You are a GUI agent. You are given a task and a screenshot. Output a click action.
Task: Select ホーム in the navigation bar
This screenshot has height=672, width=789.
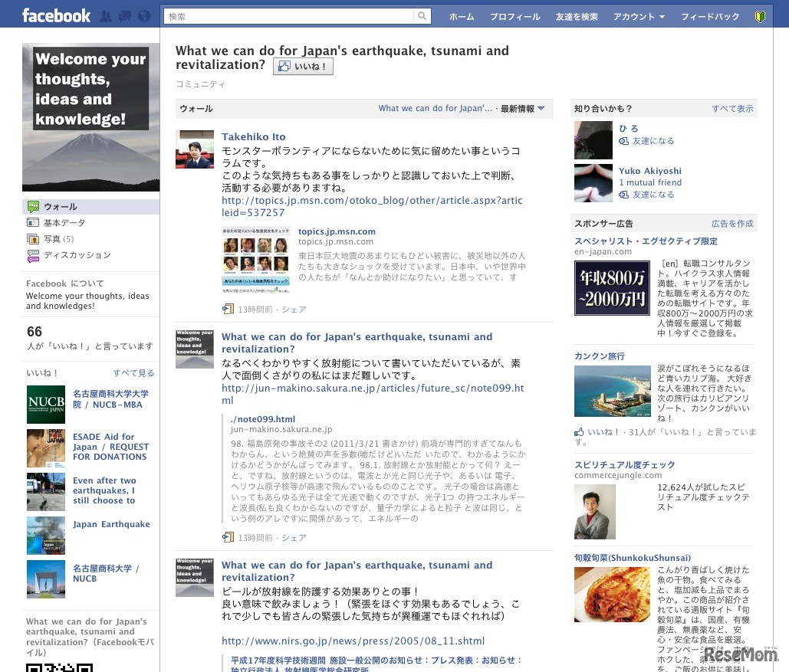(x=462, y=17)
